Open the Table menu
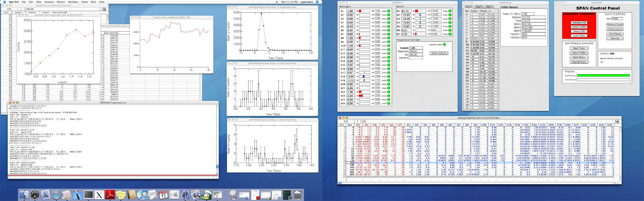The image size is (644, 201). [x=85, y=2]
